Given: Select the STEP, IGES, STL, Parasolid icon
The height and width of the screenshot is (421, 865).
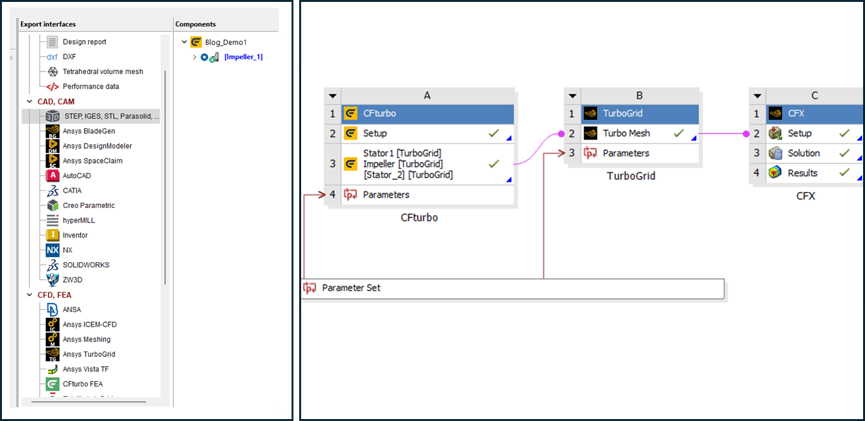Looking at the screenshot, I should point(52,116).
